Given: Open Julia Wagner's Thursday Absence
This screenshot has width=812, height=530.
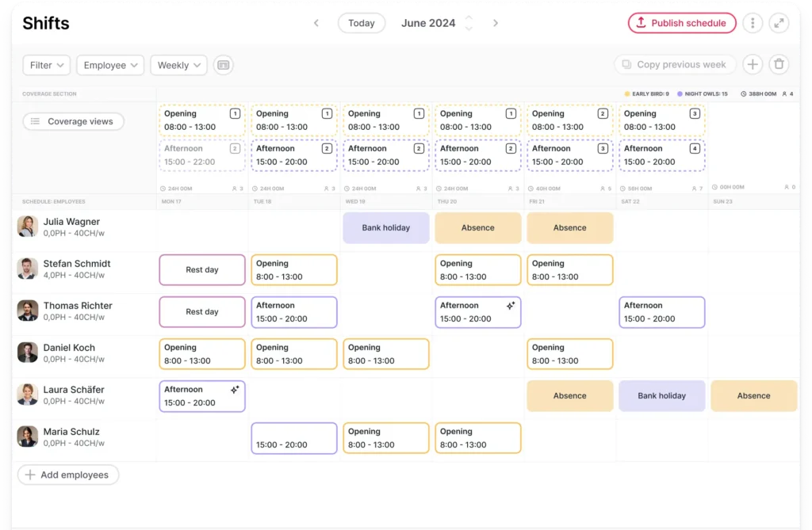Looking at the screenshot, I should click(x=478, y=227).
